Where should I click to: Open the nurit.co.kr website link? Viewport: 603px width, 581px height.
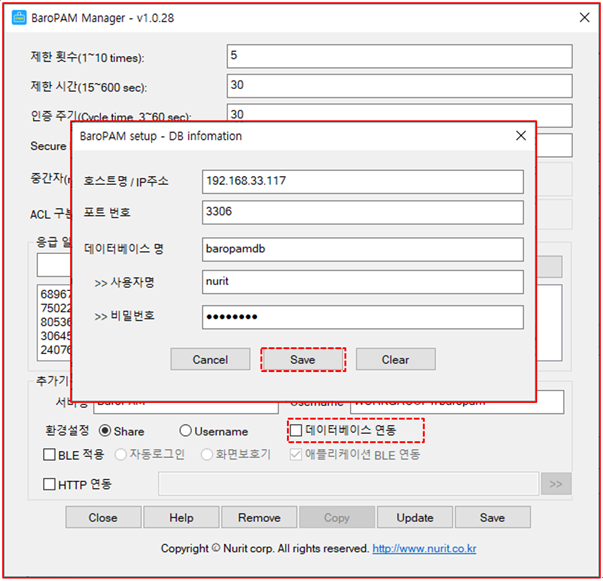(424, 549)
